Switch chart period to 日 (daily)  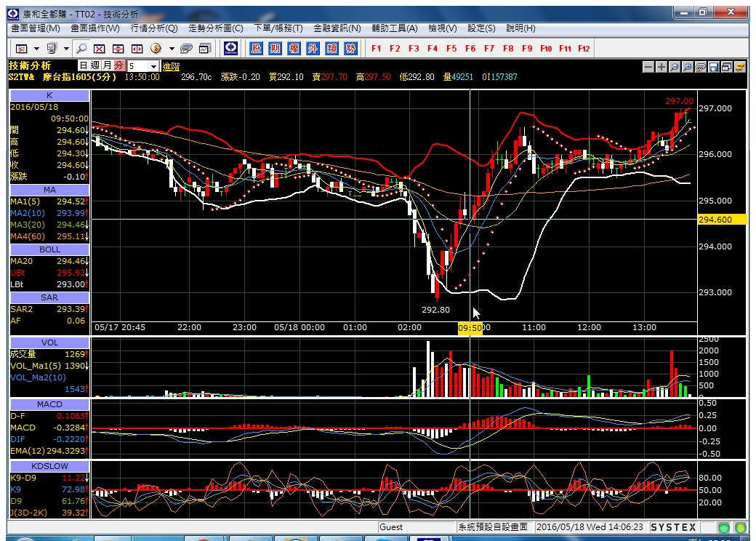pyautogui.click(x=84, y=65)
